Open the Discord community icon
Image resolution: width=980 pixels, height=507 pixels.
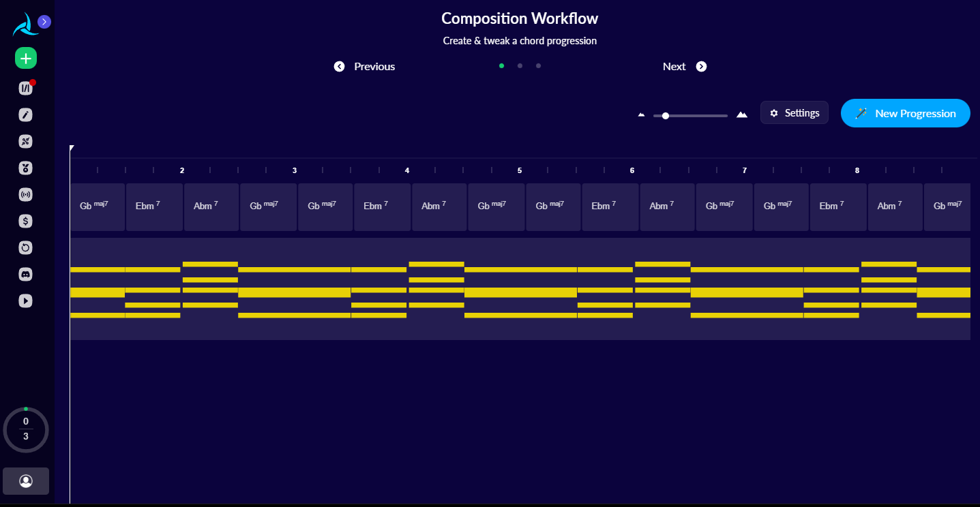(25, 274)
